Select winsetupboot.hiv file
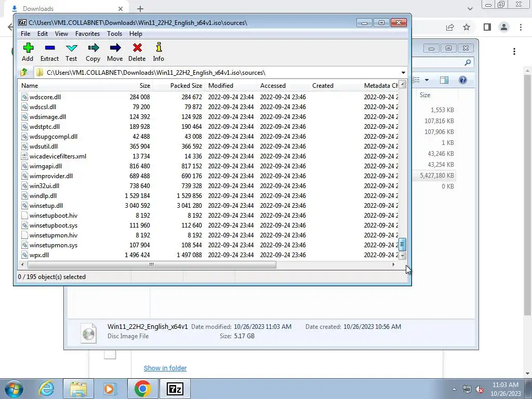The image size is (532, 399). [54, 215]
